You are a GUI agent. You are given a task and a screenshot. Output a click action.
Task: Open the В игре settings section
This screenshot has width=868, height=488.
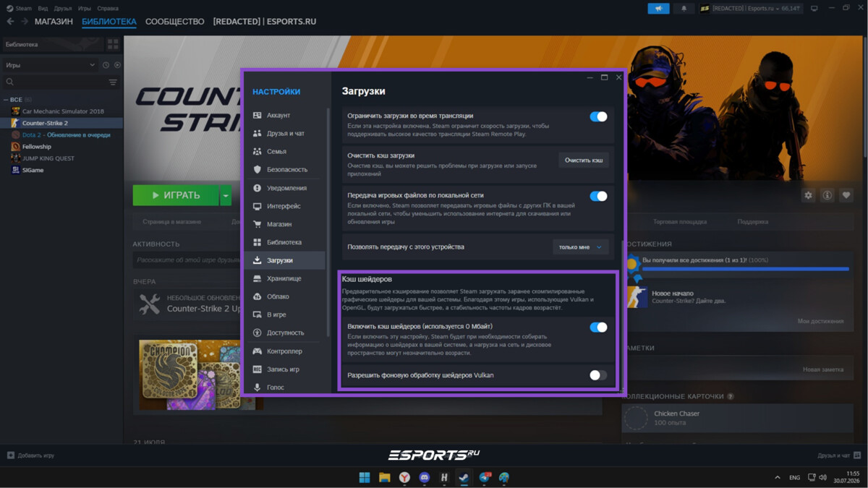pyautogui.click(x=285, y=314)
